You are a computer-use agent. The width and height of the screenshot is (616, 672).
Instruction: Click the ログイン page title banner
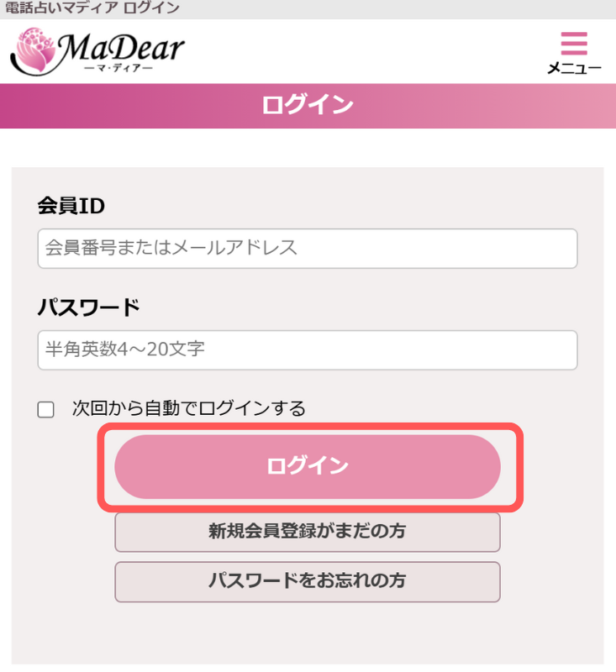point(308,106)
